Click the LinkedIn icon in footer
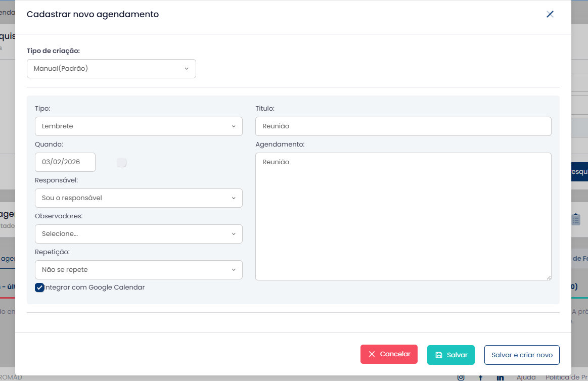The height and width of the screenshot is (381, 588). click(x=500, y=377)
